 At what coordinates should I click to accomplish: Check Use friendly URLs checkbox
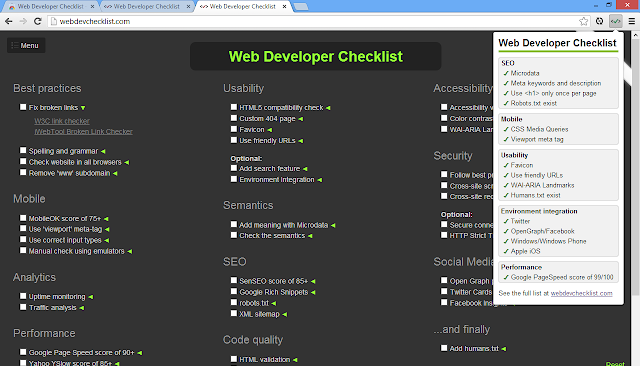pyautogui.click(x=233, y=140)
